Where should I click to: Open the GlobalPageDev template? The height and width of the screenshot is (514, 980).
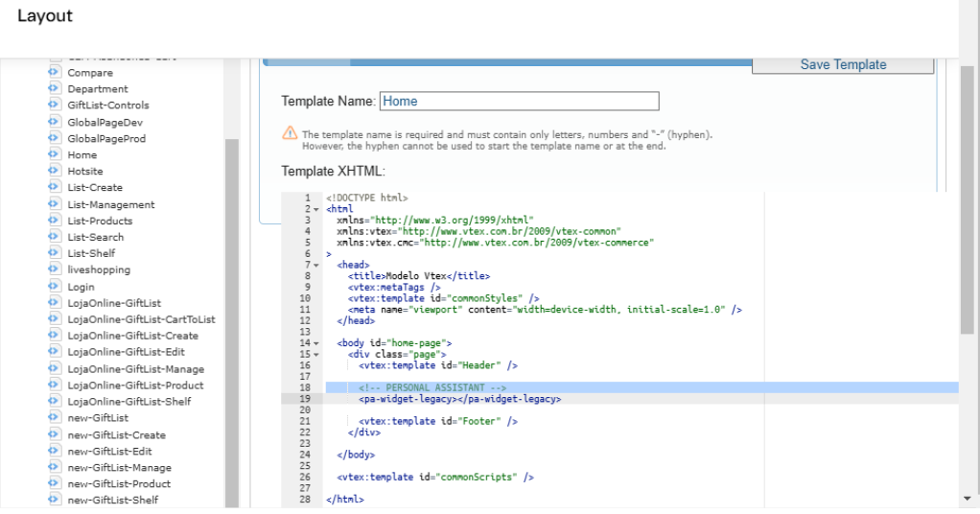(105, 122)
